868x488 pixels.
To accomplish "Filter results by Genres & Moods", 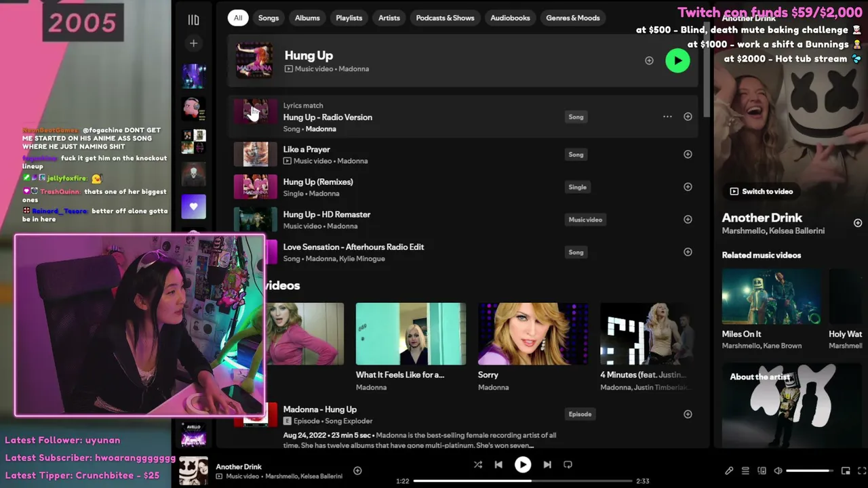I will point(573,18).
